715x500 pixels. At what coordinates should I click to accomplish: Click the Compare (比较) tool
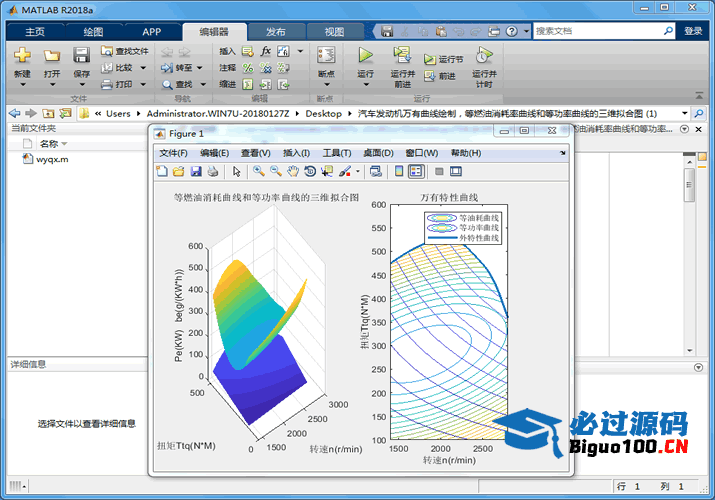(117, 67)
